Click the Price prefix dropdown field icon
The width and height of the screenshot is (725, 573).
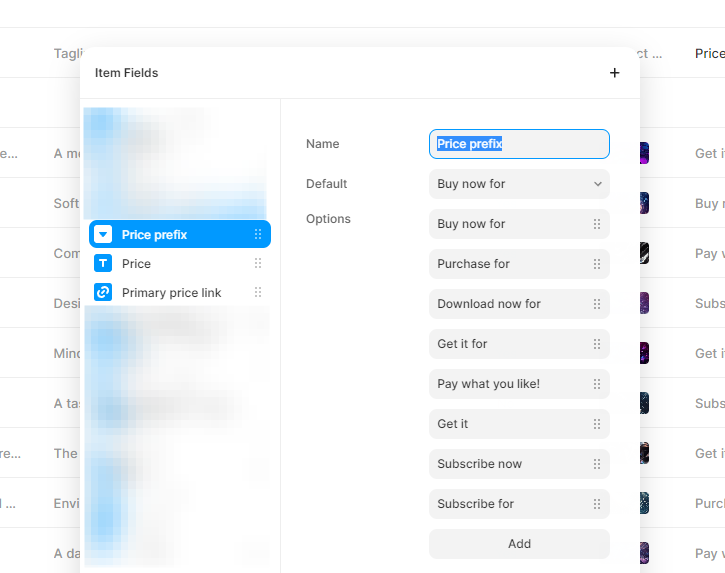tap(103, 235)
